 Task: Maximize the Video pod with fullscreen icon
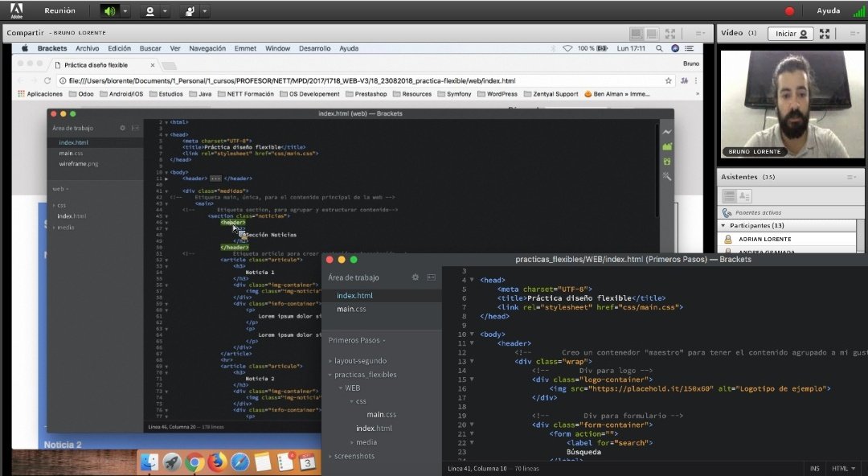tap(825, 34)
